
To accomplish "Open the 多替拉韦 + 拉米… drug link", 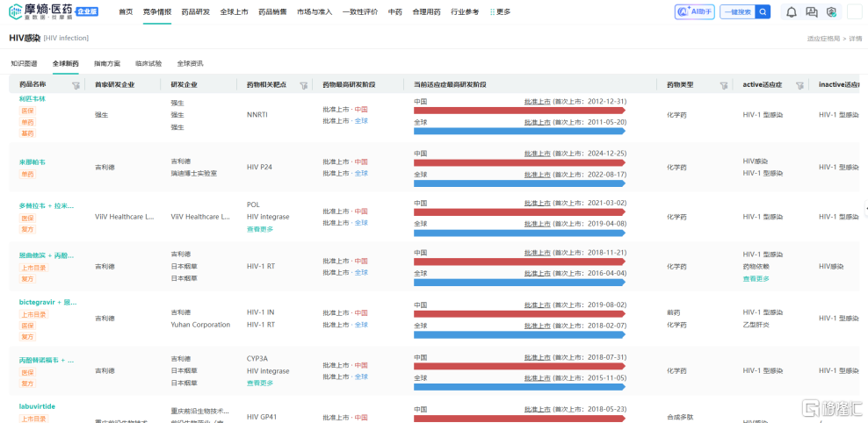I will pos(47,205).
